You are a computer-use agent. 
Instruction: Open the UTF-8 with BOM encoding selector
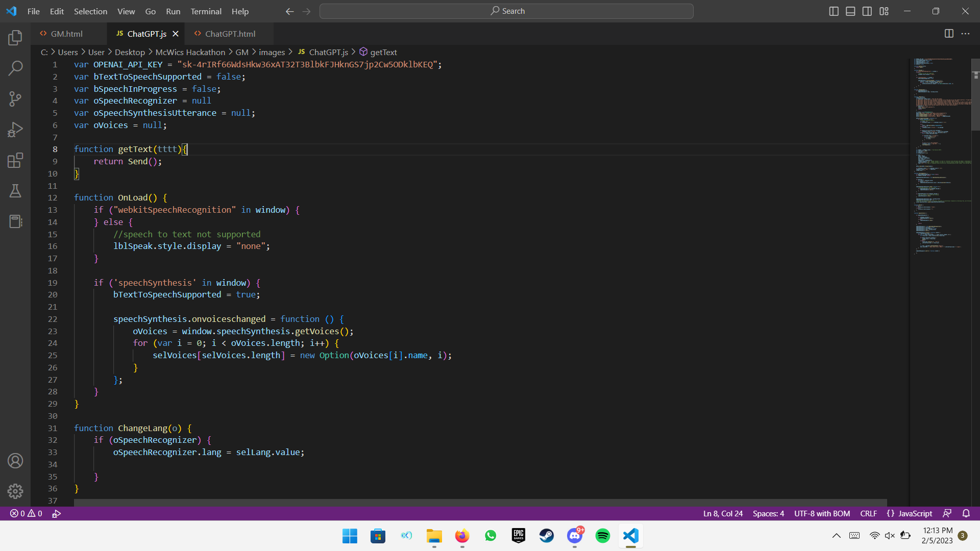[x=822, y=514]
